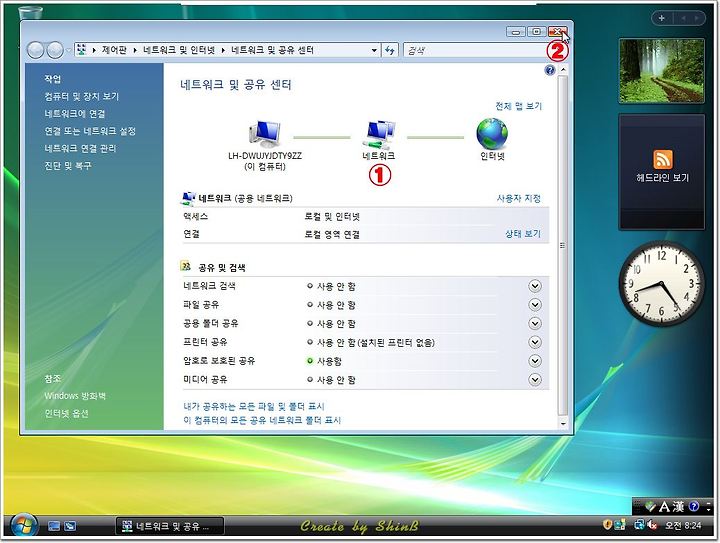
Task: Click the 네트워크 및 공유 센터 breadcrumb
Action: (x=272, y=50)
